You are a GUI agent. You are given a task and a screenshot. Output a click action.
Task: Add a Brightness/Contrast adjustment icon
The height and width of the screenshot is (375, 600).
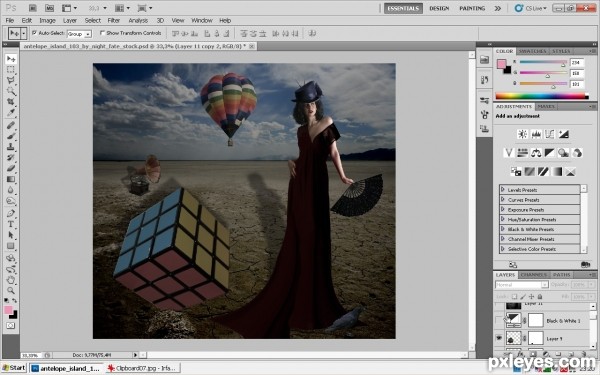(x=522, y=134)
